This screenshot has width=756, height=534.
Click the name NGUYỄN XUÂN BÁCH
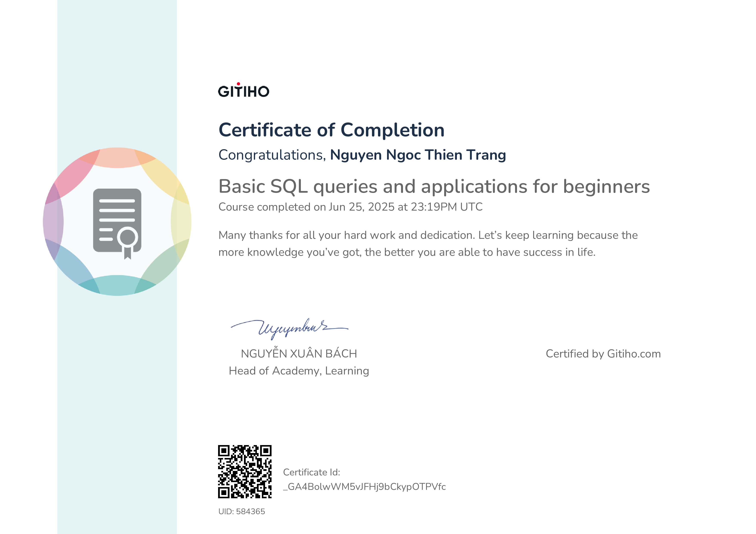[x=299, y=354]
